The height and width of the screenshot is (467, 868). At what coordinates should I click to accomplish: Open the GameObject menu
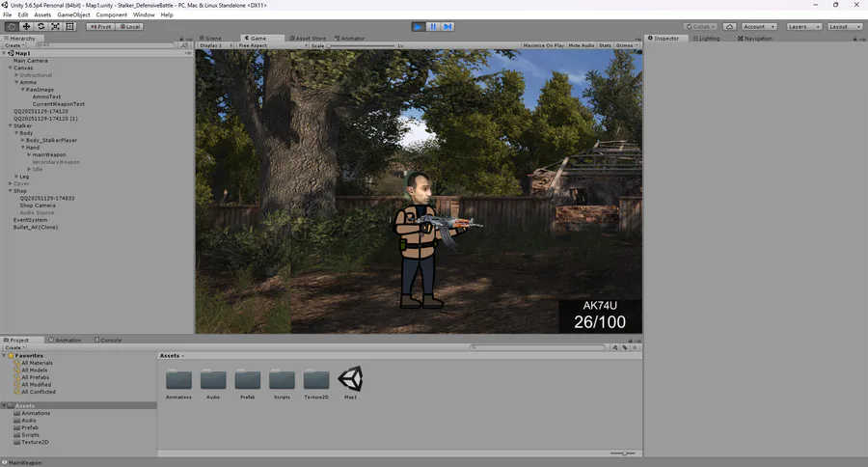click(x=73, y=15)
